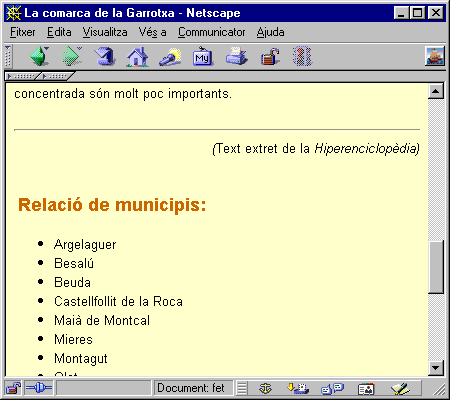Expand the first collapsed toolbar tab
The height and width of the screenshot is (400, 450).
[22, 77]
